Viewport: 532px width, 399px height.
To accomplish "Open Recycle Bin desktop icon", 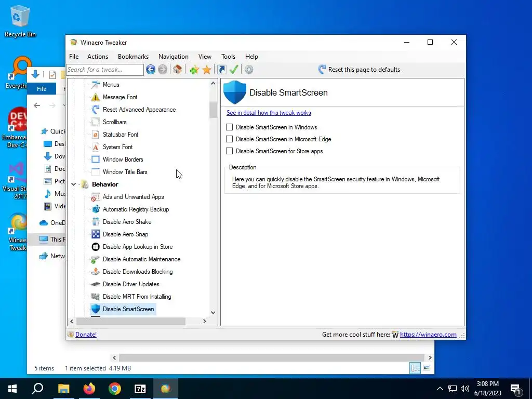I will 20,21.
